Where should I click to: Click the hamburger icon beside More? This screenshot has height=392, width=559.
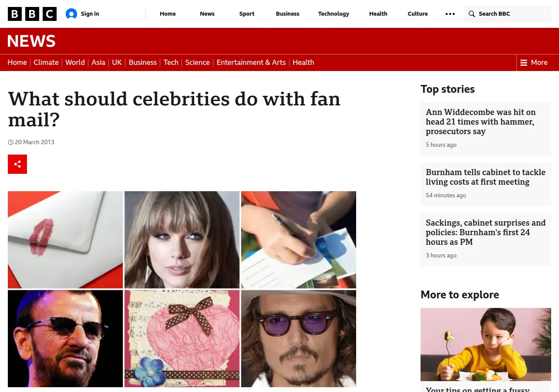524,63
